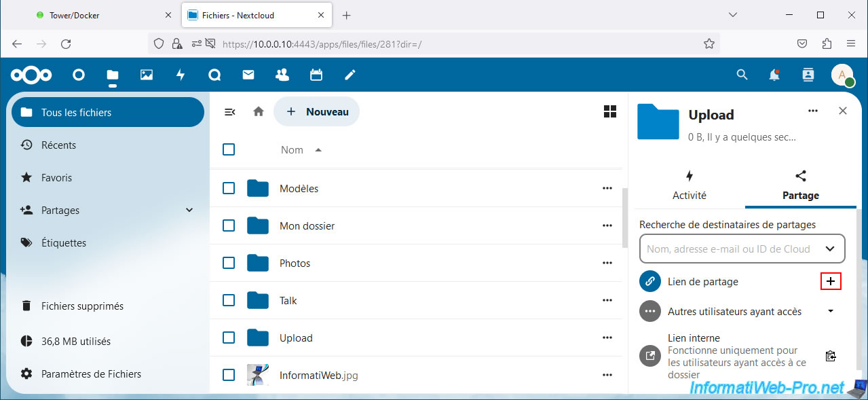
Task: Expand Autres utilisateurs ayant accès
Action: coord(831,312)
